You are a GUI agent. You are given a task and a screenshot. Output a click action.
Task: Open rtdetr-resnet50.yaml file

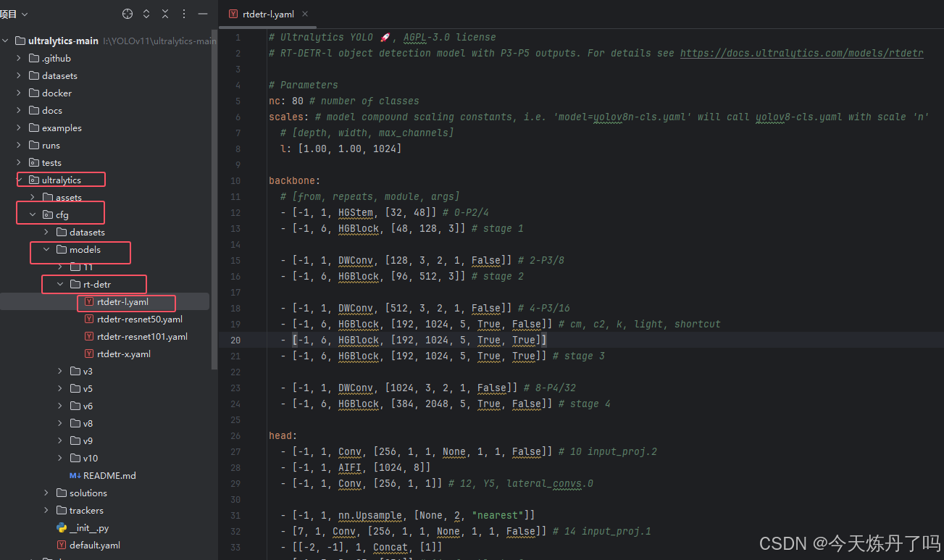tap(140, 319)
